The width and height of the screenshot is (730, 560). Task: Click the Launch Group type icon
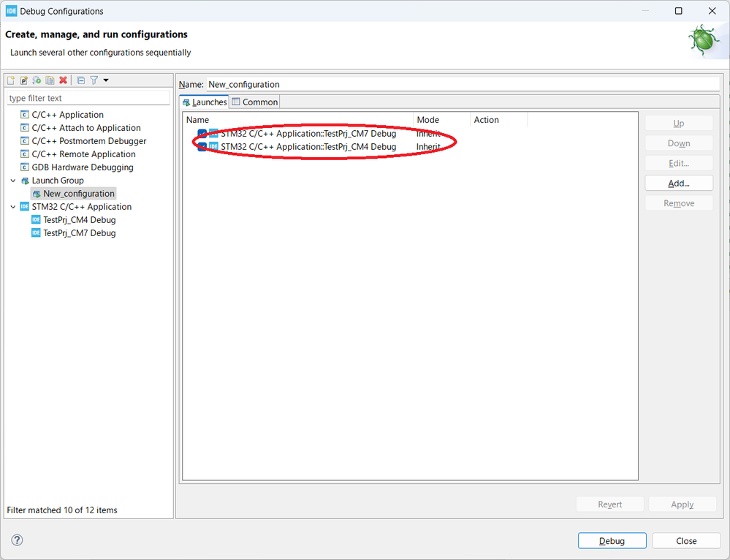(x=25, y=181)
